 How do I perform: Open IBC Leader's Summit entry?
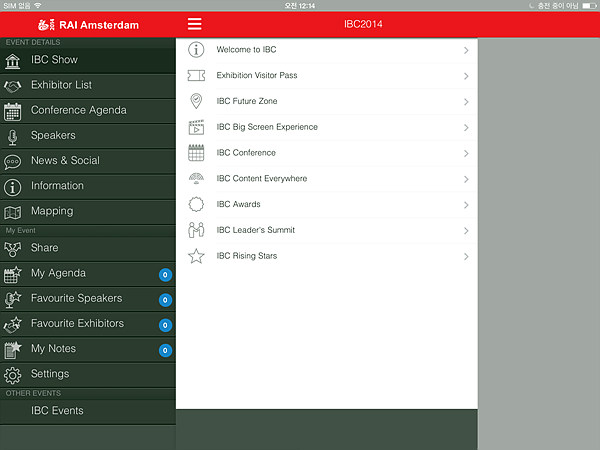click(x=327, y=230)
